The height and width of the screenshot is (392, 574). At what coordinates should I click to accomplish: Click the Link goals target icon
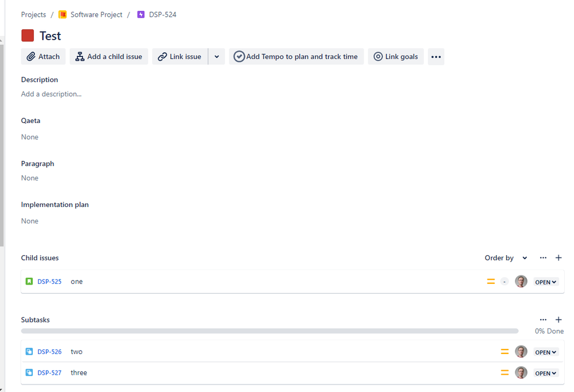tap(378, 56)
